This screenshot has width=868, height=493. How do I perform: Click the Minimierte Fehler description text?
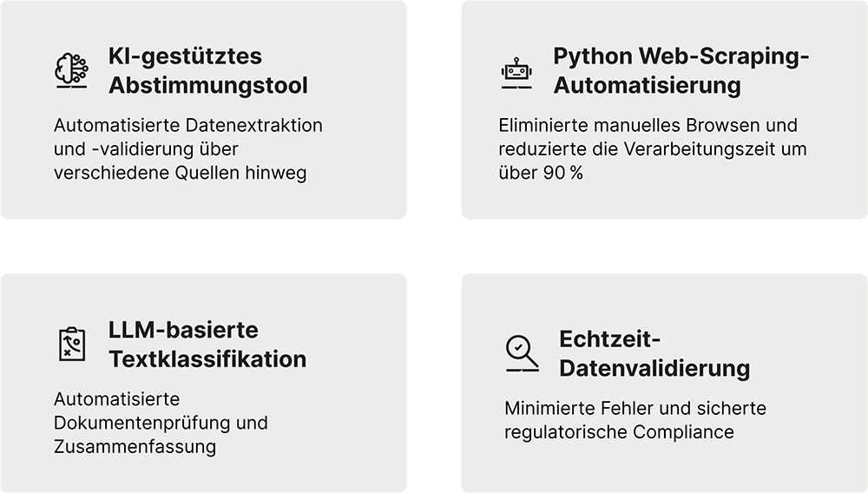point(635,420)
